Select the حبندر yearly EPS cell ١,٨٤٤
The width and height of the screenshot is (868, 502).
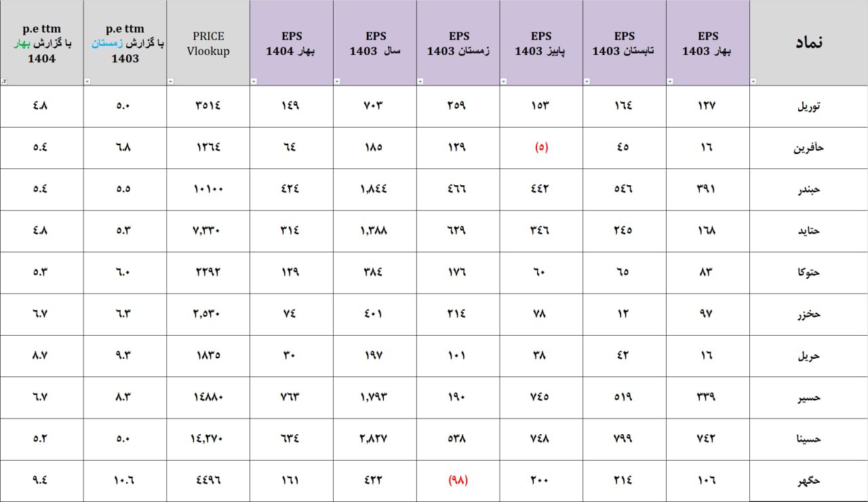[375, 189]
